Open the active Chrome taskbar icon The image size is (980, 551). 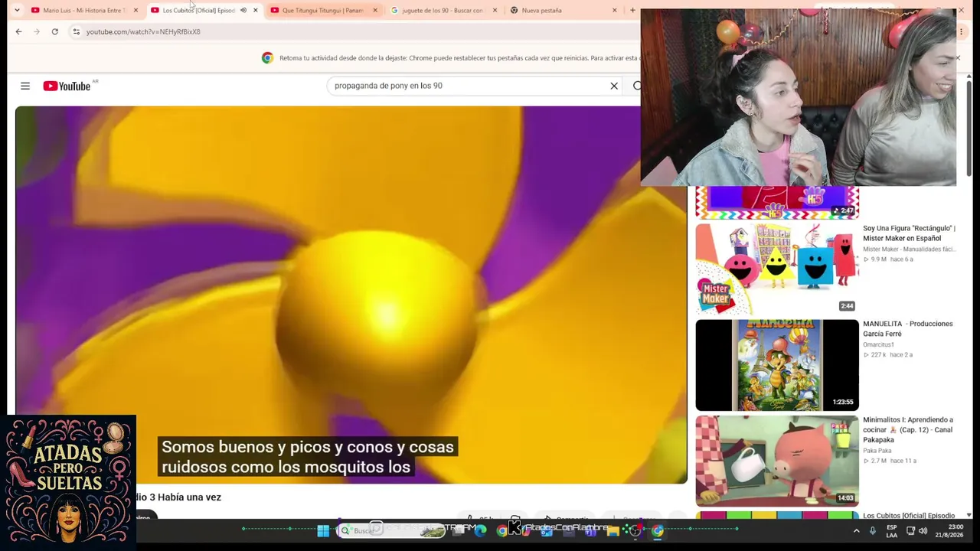(x=658, y=530)
